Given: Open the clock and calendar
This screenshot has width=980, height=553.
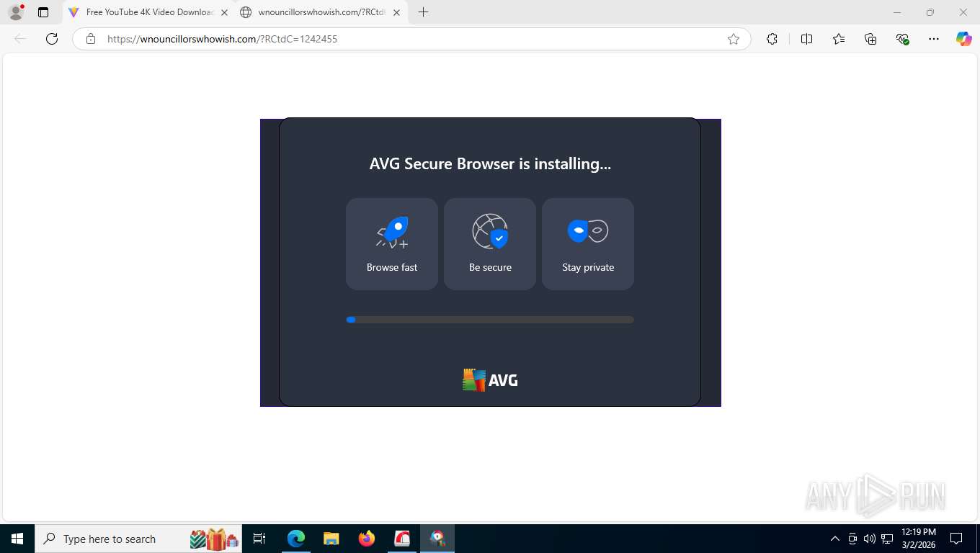Looking at the screenshot, I should pos(918,539).
